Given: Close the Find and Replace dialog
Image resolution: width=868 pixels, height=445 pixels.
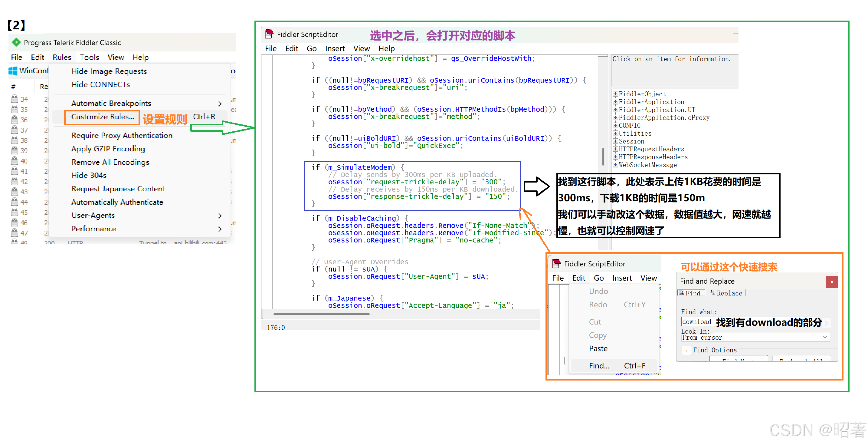Looking at the screenshot, I should click(831, 282).
